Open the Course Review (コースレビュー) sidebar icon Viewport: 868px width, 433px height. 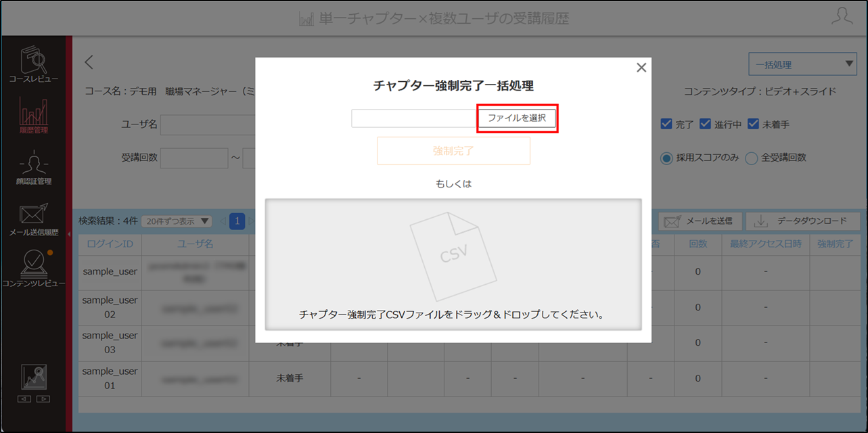point(33,64)
